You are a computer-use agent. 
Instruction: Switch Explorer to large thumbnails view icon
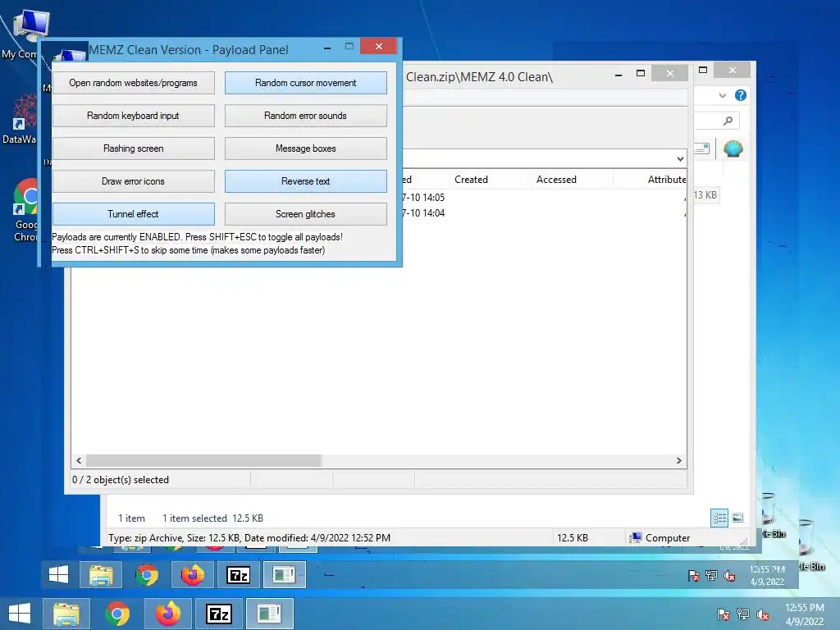[x=737, y=518]
